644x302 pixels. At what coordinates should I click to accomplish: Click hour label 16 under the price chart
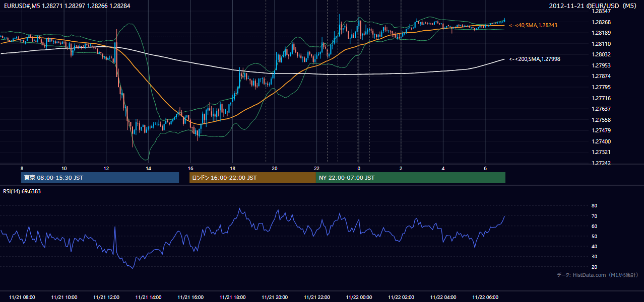[190, 168]
